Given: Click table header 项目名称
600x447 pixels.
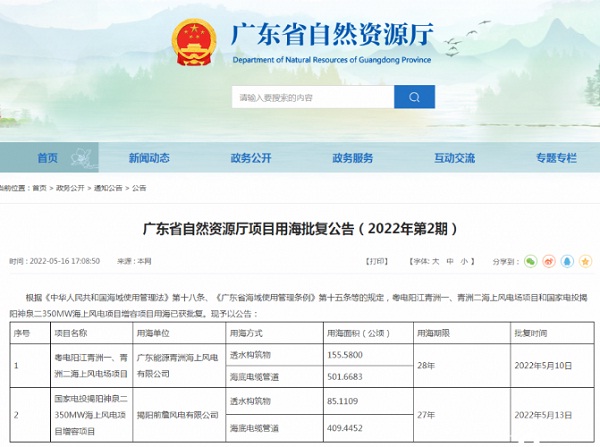Looking at the screenshot, I should (x=71, y=333).
